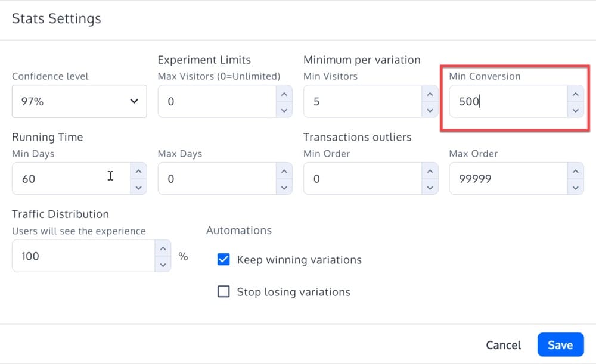Increase traffic distribution percentage up arrow
596x364 pixels.
coord(163,248)
